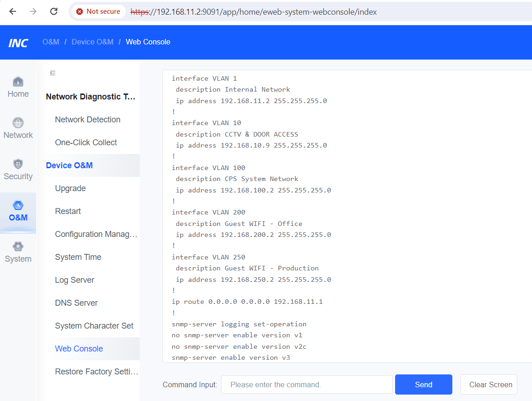The height and width of the screenshot is (401, 532).
Task: Go to Configuration Management page
Action: click(x=96, y=234)
